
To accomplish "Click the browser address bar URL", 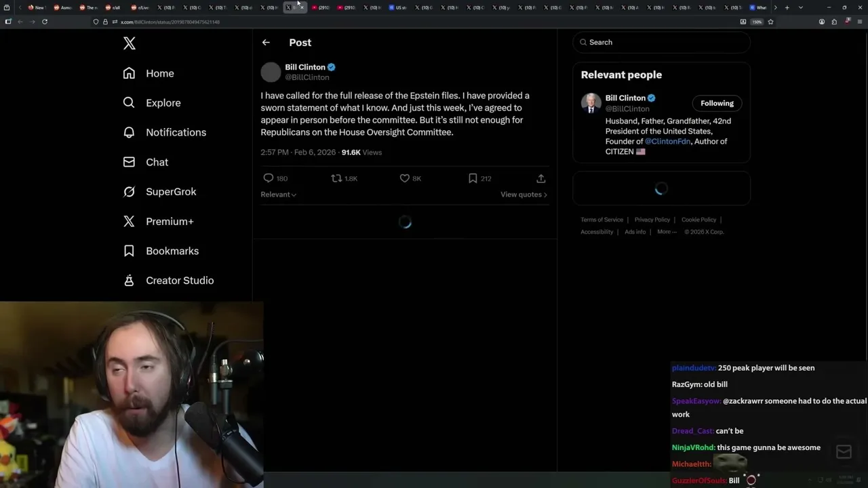I will click(x=170, y=22).
